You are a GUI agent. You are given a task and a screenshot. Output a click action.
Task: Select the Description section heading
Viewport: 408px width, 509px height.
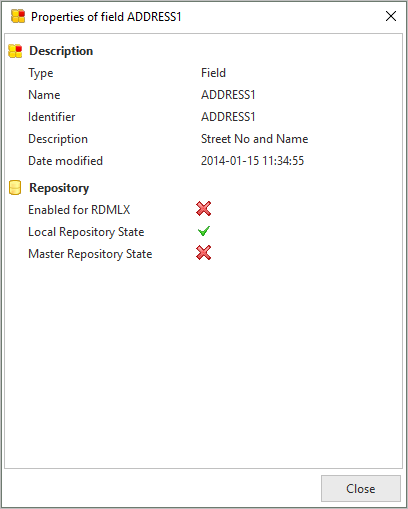point(61,51)
